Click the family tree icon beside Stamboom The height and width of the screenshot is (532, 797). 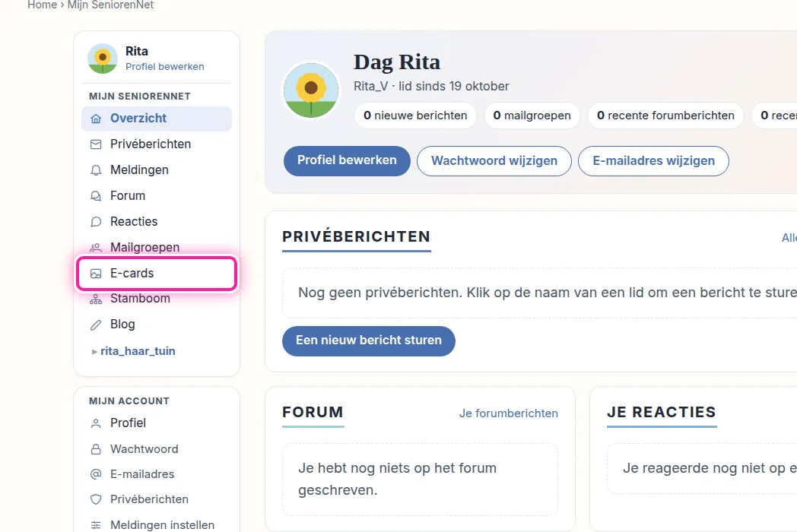click(96, 299)
